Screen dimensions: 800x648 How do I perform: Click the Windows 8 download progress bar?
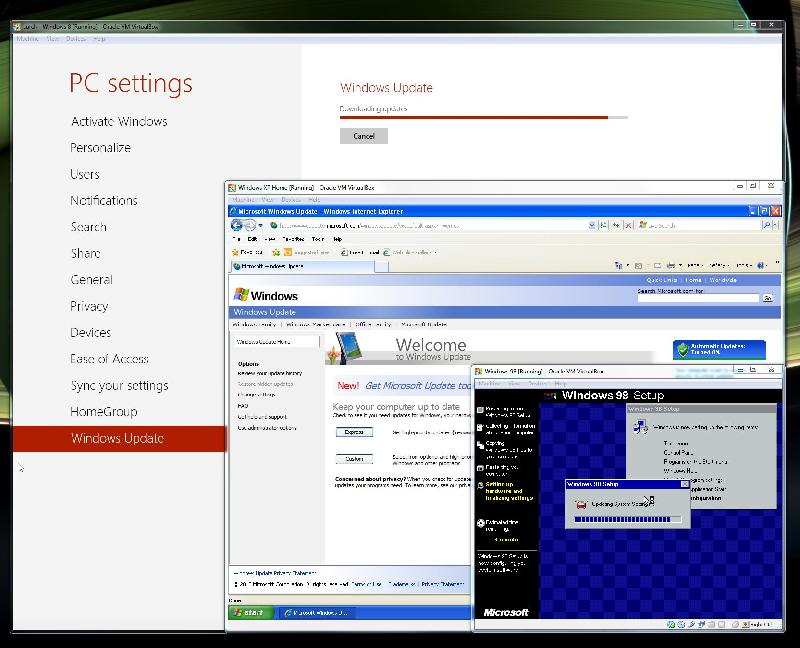tap(484, 117)
